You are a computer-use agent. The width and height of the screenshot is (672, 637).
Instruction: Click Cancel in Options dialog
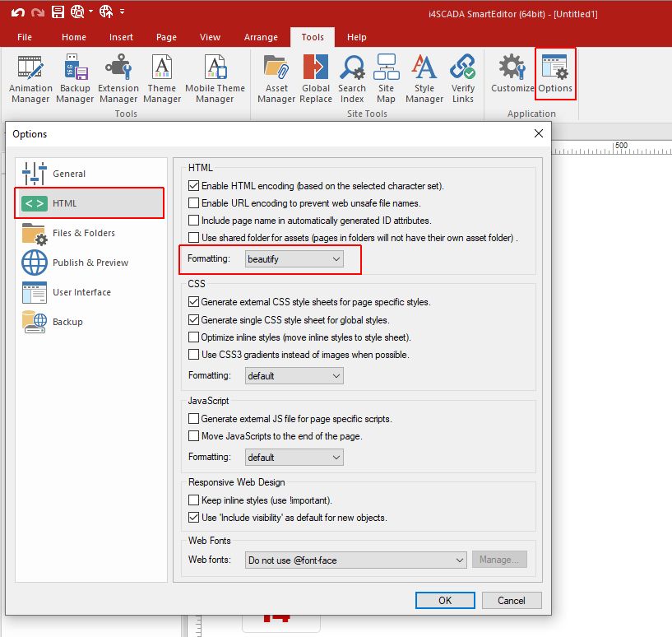[512, 600]
